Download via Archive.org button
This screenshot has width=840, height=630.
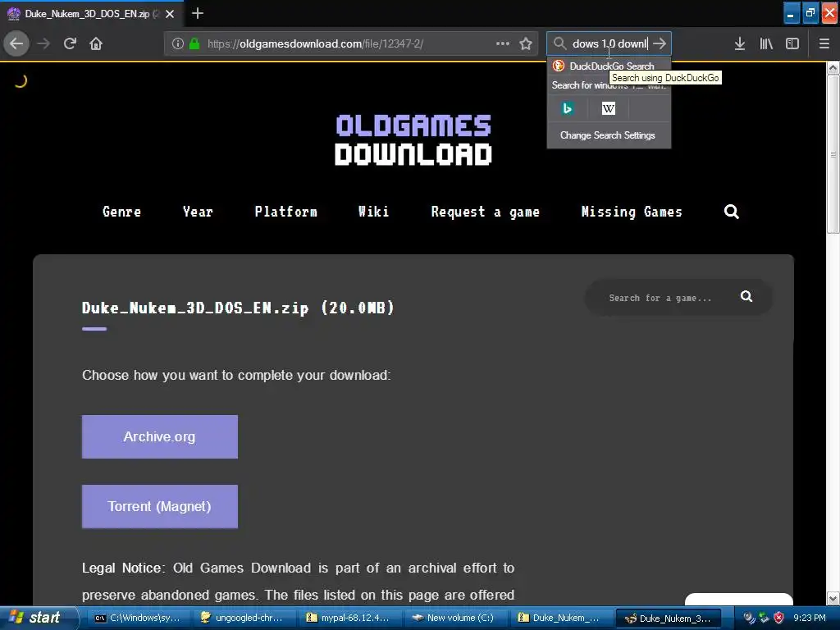tap(160, 436)
